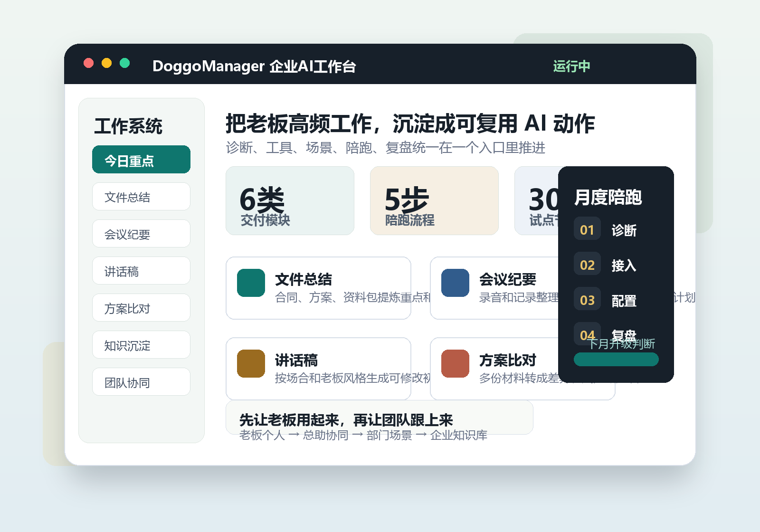Click the teal progress bar in 月度陪跑
This screenshot has height=532, width=760.
click(616, 360)
